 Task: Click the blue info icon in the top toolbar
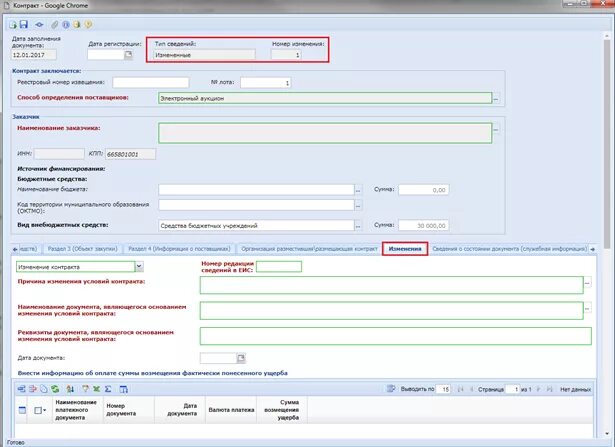[x=66, y=25]
